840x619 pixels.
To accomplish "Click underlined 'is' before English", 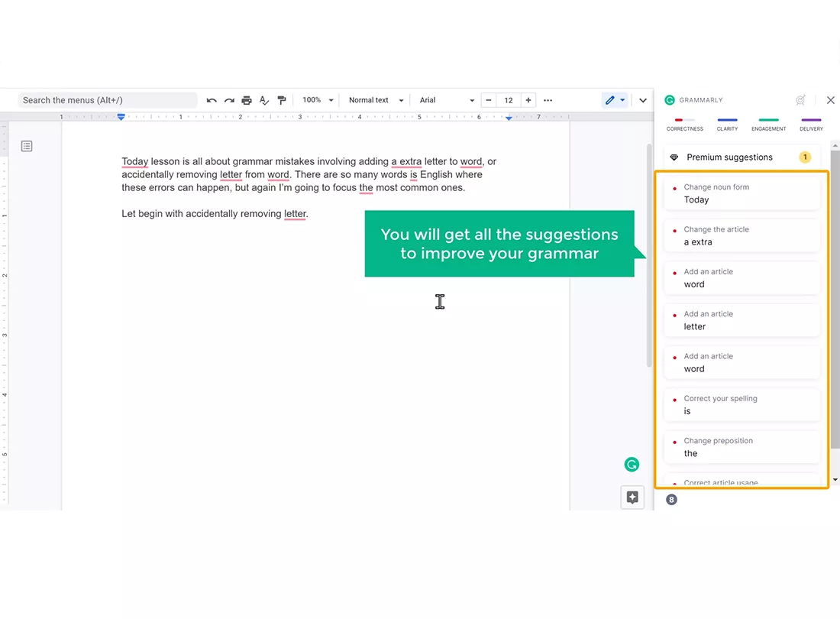I will [x=414, y=175].
